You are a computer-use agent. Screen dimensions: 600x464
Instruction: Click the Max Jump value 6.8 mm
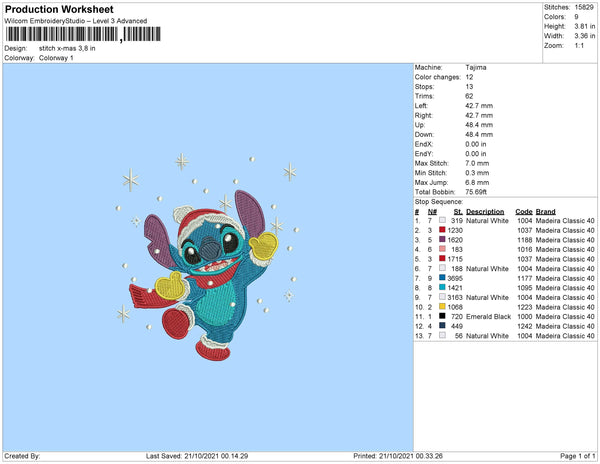(477, 182)
